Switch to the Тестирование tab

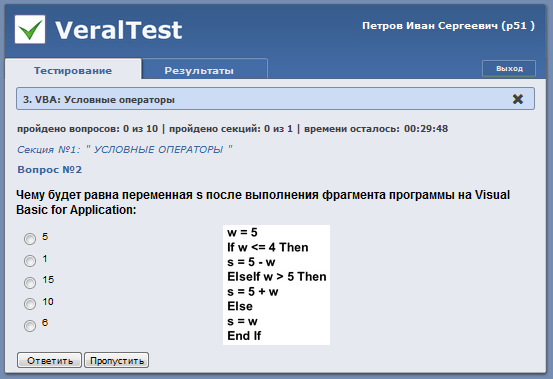click(x=73, y=70)
